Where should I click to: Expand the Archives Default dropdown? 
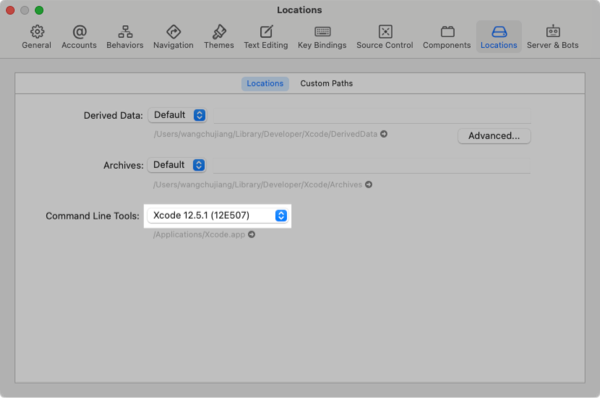[177, 165]
